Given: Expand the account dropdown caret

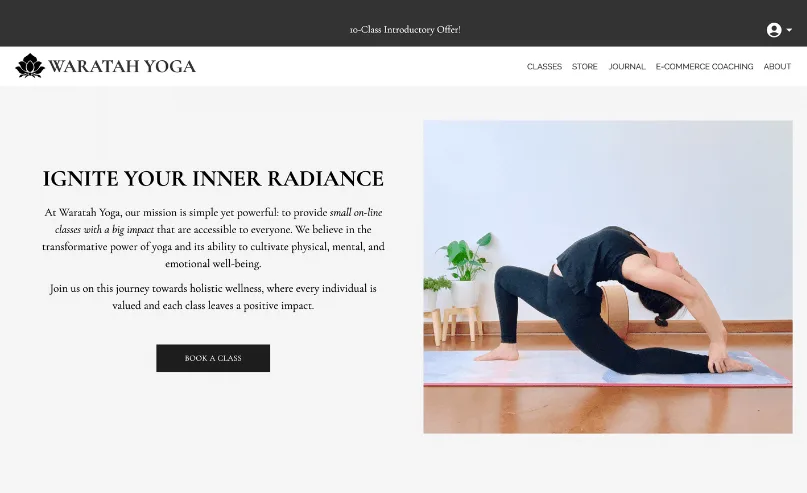Looking at the screenshot, I should pyautogui.click(x=789, y=30).
